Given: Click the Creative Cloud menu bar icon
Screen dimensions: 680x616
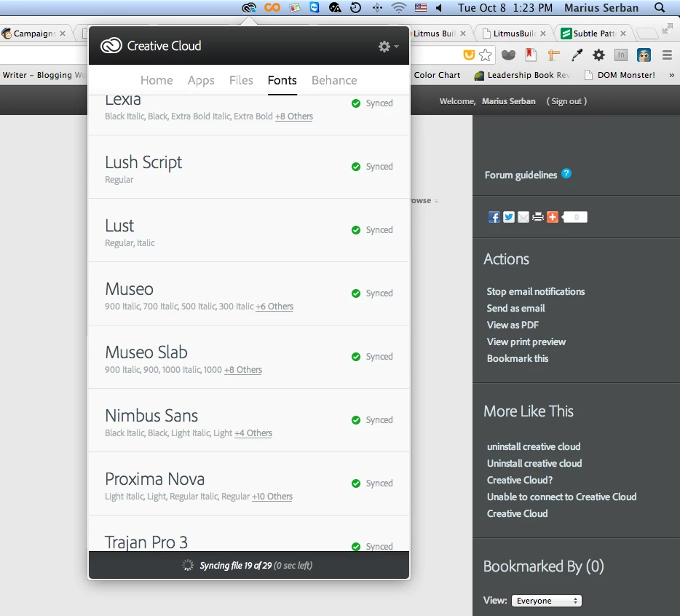Looking at the screenshot, I should 249,7.
